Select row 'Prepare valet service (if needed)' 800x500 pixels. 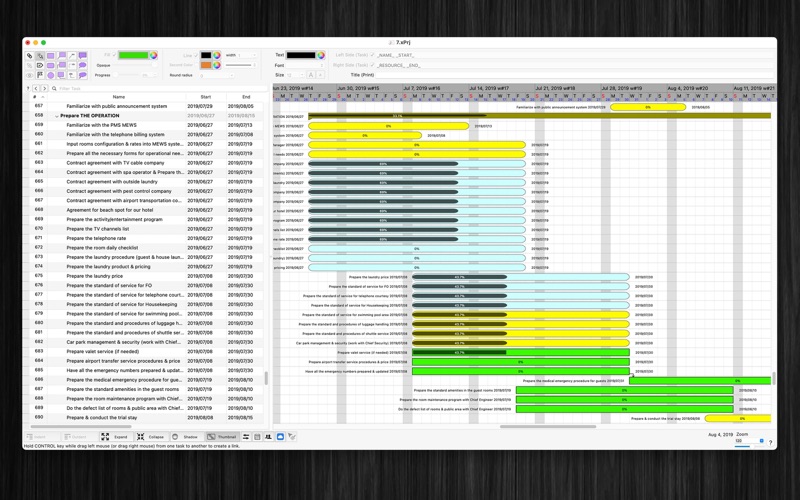[x=147, y=352]
